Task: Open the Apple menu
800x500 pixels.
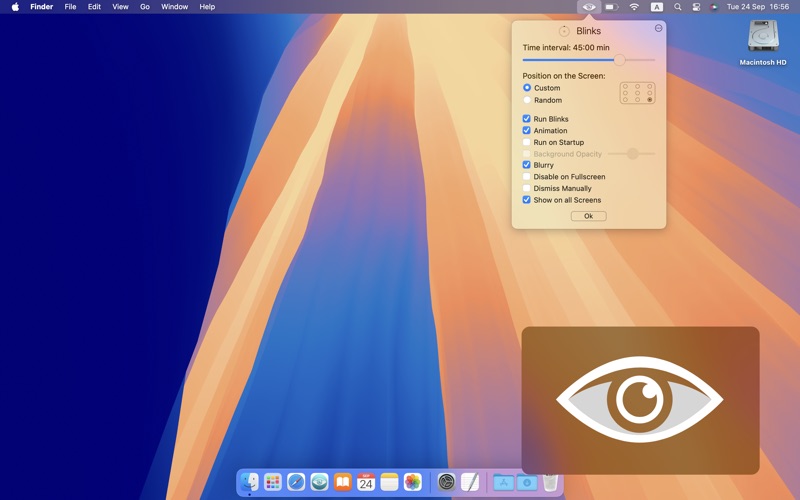Action: pos(15,7)
